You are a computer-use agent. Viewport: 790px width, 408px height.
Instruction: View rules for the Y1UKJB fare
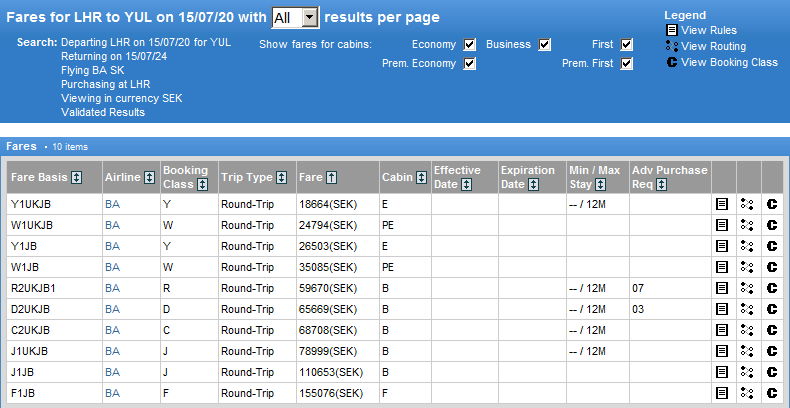coord(722,205)
